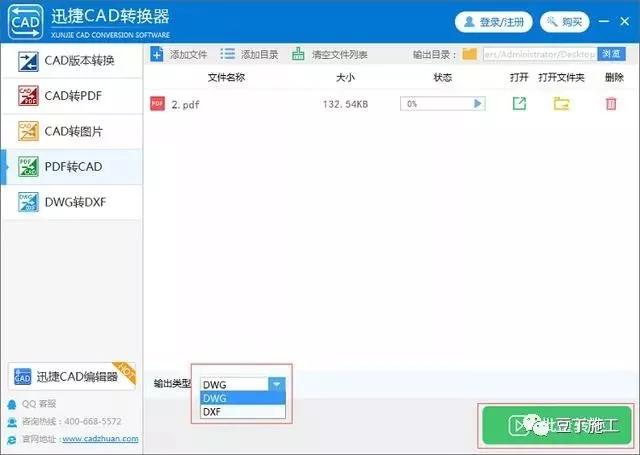The width and height of the screenshot is (640, 455).
Task: Select the CAD版本转换 sidebar tab
Action: point(72,60)
